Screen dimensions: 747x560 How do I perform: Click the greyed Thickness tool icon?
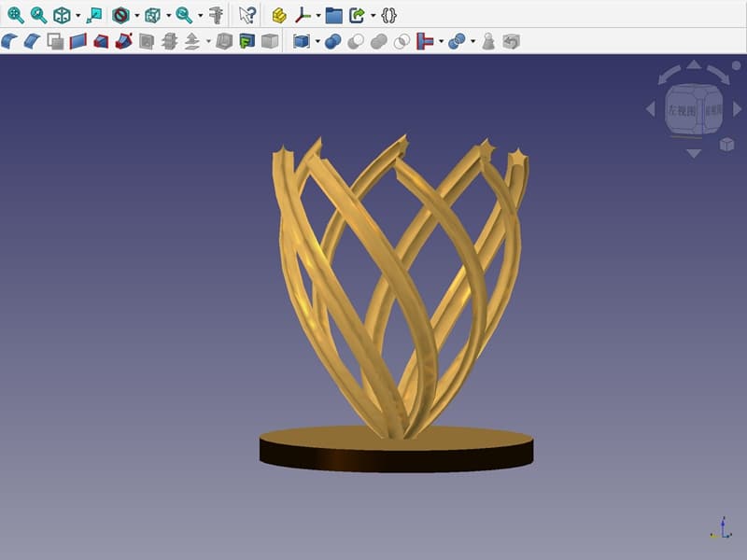[x=224, y=41]
